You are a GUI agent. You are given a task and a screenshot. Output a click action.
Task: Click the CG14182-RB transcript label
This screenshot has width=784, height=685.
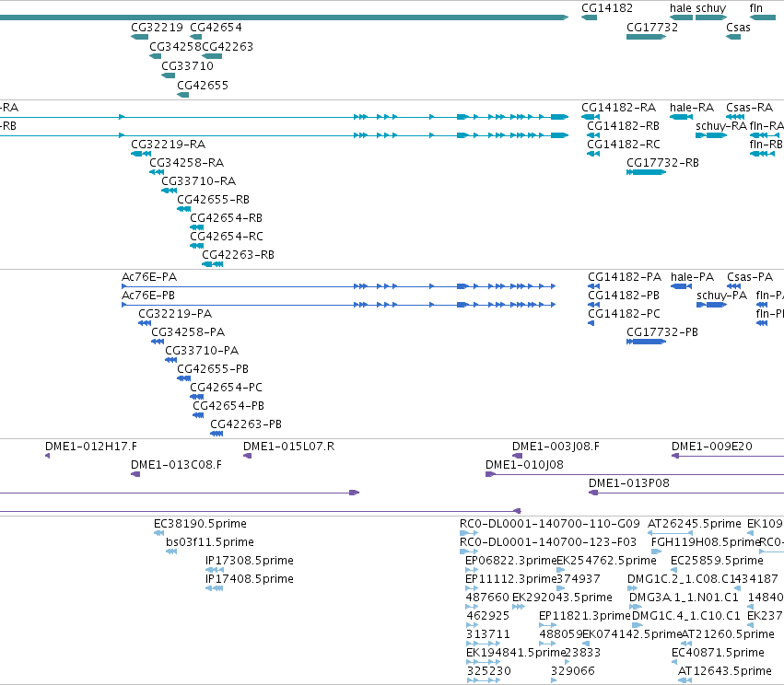(x=623, y=126)
